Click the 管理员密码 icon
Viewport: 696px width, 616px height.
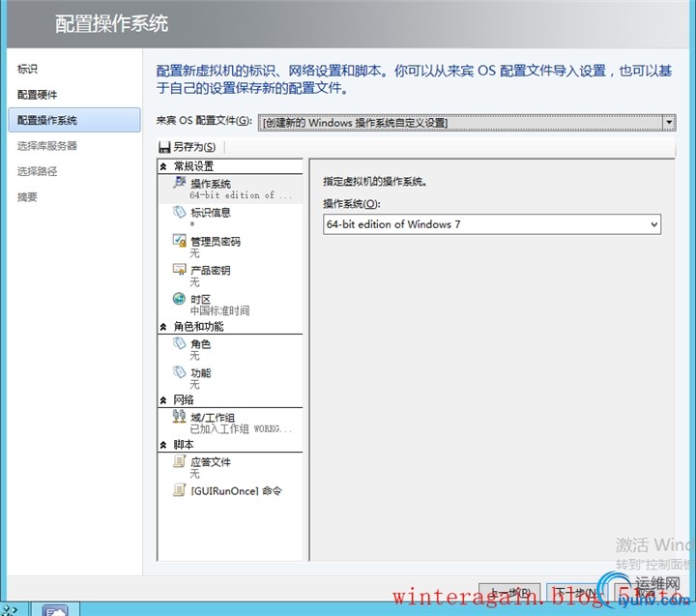pos(180,240)
